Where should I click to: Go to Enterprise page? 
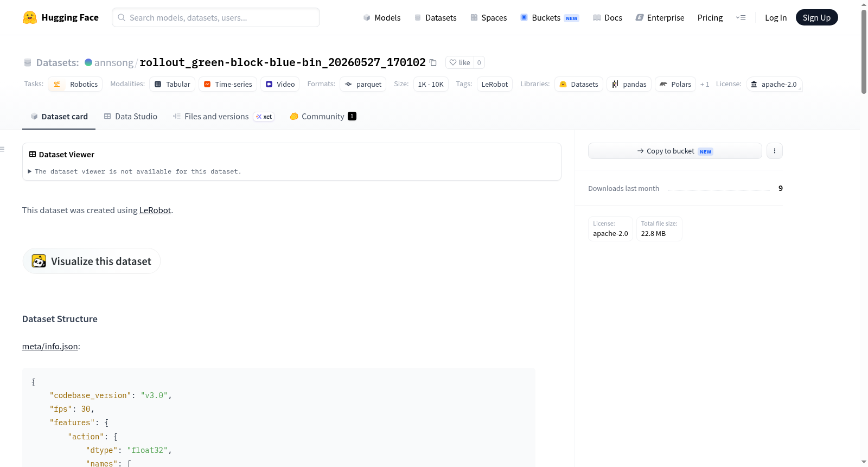click(660, 17)
